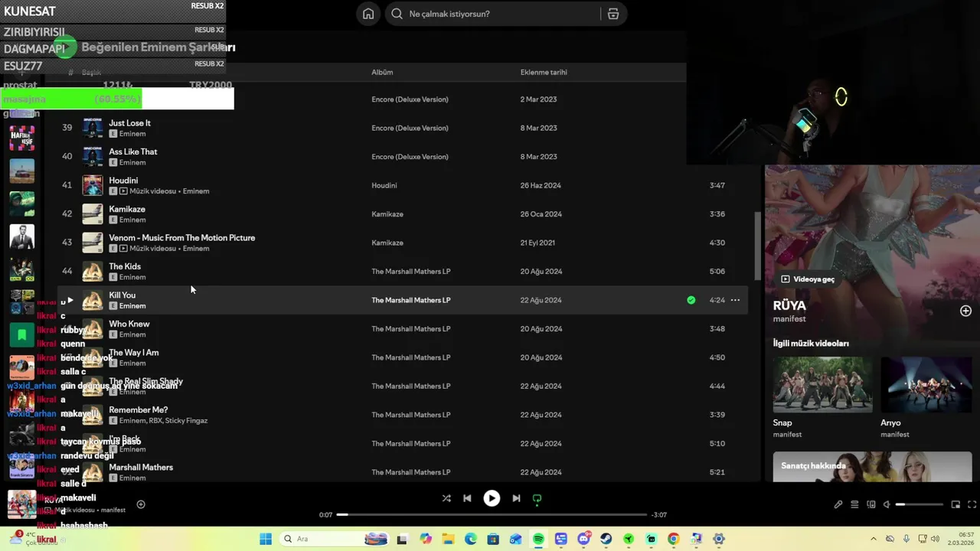
Task: Enter full screen mode icon
Action: [x=972, y=504]
